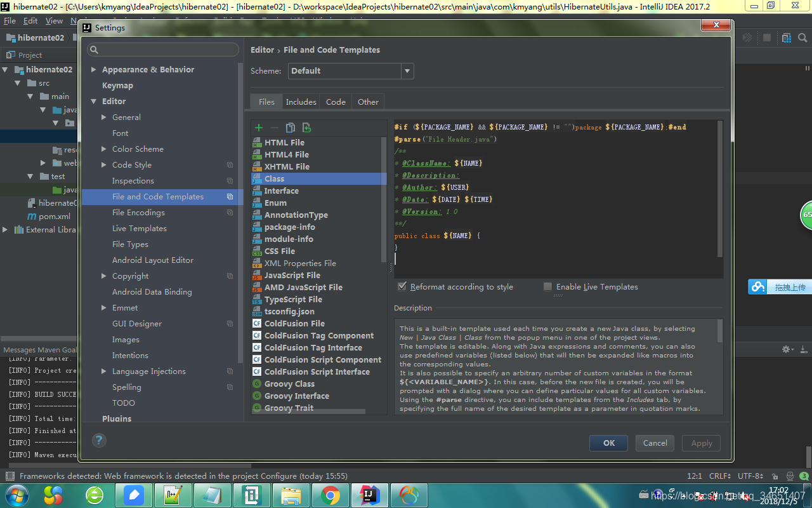Image resolution: width=812 pixels, height=508 pixels.
Task: Click the read-only lock icon in status bar
Action: (x=776, y=476)
